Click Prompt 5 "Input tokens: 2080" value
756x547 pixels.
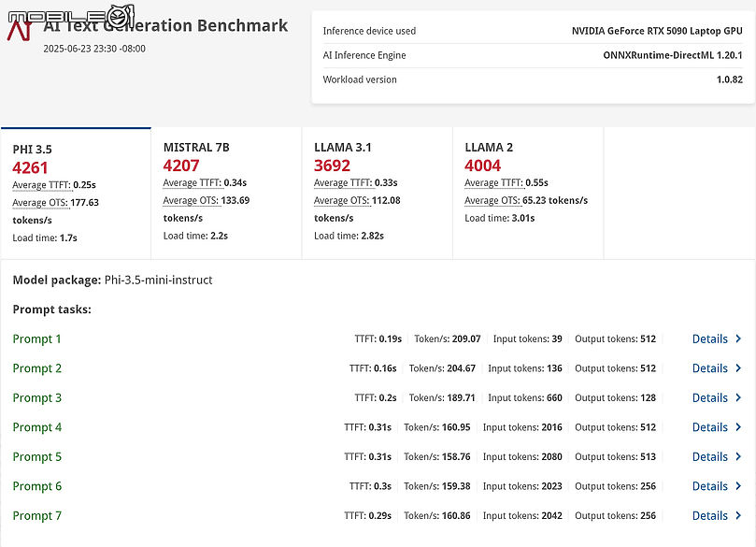[x=522, y=457]
